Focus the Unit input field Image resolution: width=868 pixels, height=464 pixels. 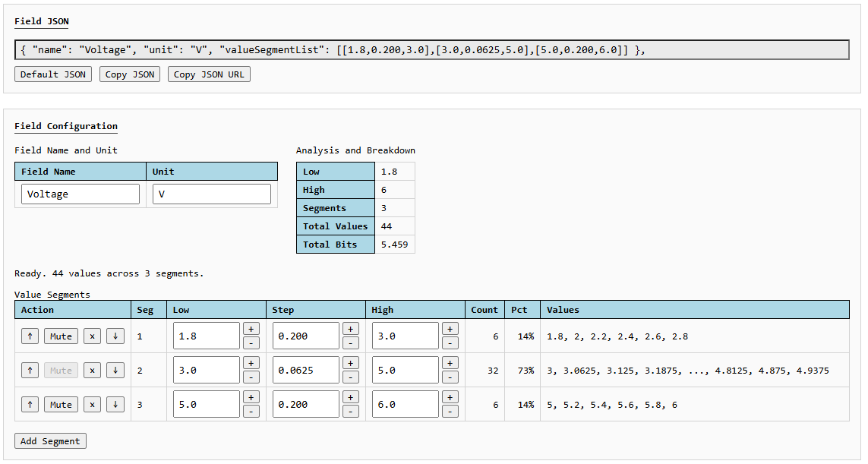(212, 194)
